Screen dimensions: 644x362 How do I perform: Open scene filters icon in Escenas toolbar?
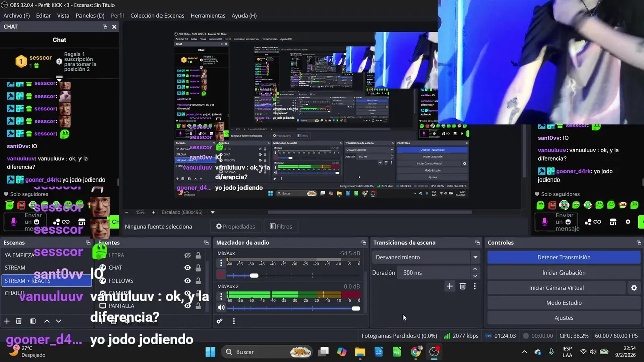tap(33, 321)
